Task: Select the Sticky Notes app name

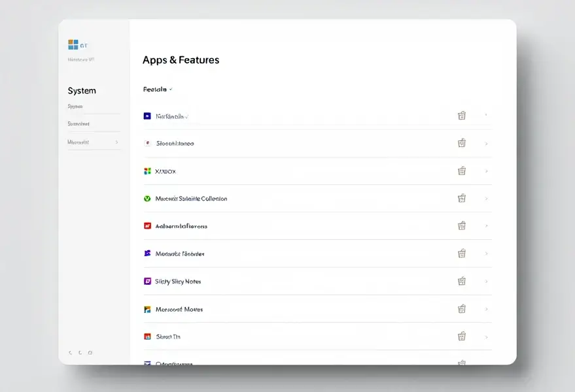Action: click(178, 282)
